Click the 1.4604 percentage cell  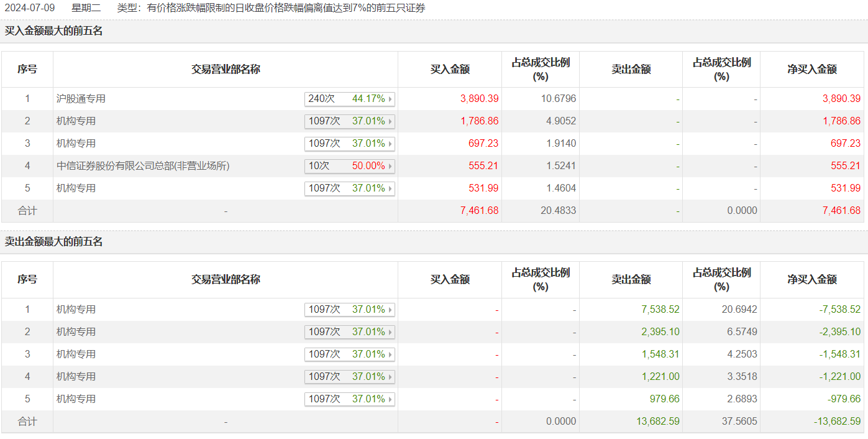pos(561,188)
